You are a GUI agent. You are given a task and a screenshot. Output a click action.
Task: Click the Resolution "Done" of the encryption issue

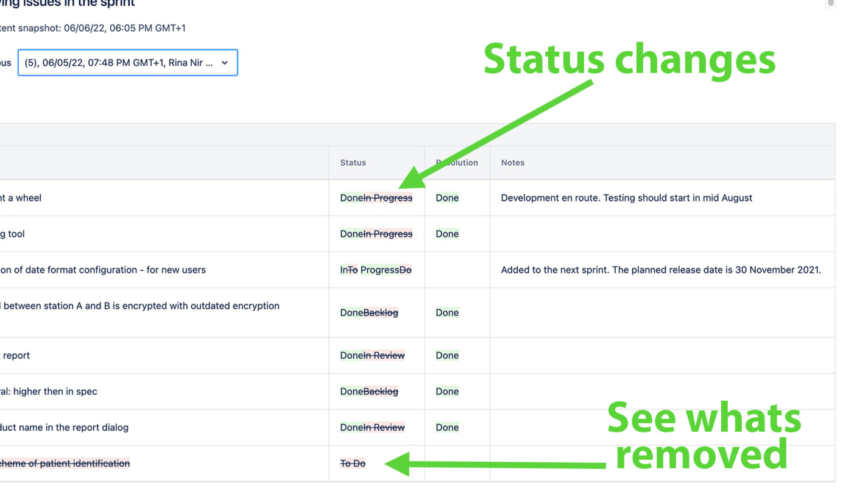click(x=447, y=312)
